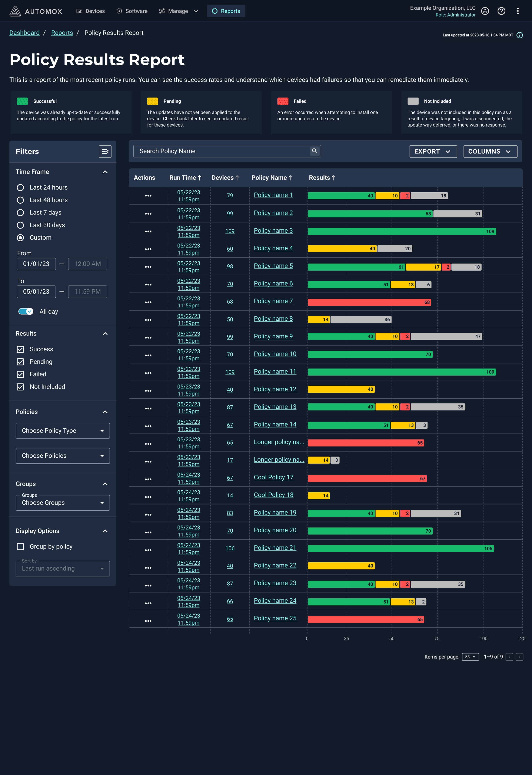Enable Group by policy checkbox

(x=20, y=546)
